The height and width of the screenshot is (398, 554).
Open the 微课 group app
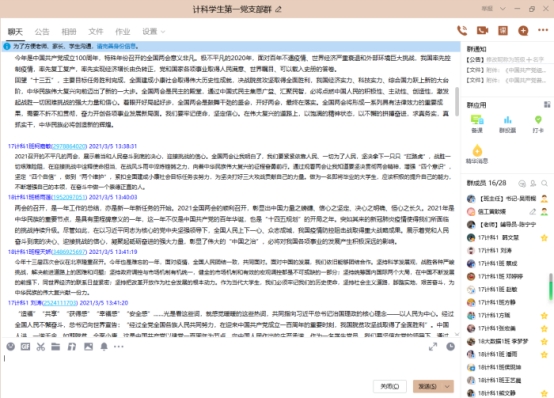coord(477,124)
